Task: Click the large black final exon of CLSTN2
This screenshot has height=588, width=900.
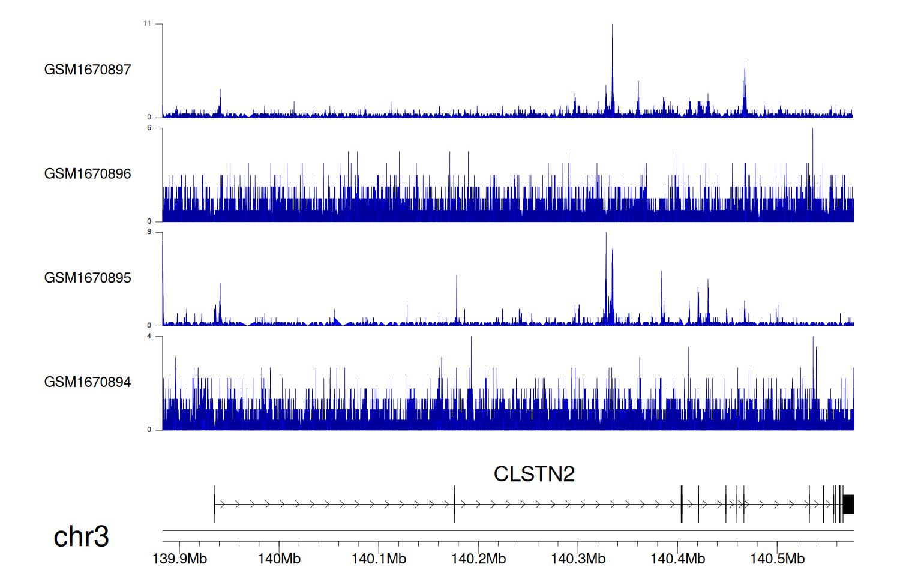Action: [848, 504]
